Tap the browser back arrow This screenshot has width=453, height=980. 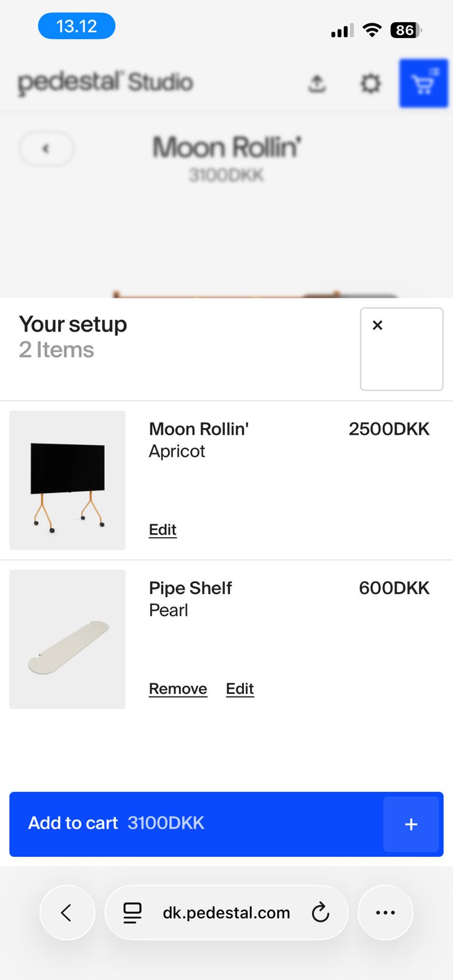click(x=67, y=913)
